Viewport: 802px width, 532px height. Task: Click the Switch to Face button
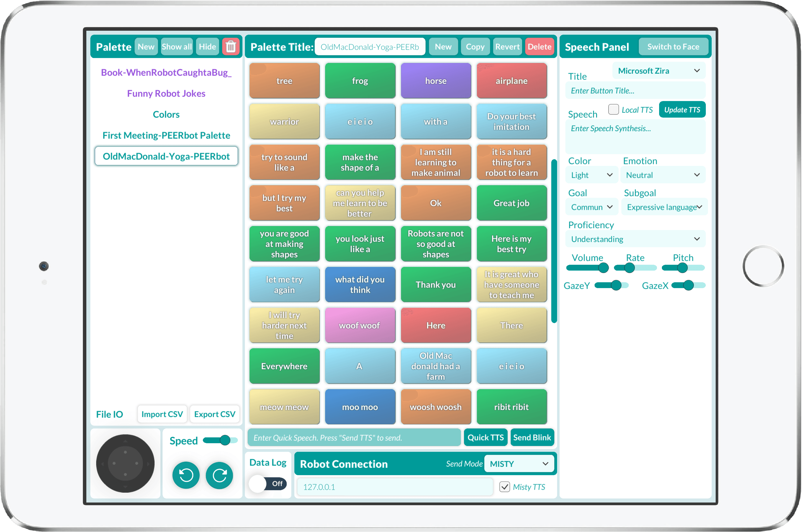coord(673,46)
